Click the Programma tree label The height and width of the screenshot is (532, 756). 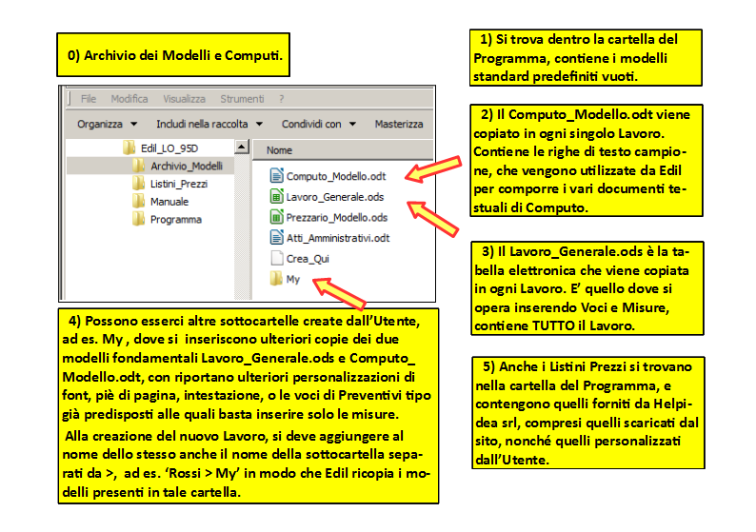click(176, 219)
